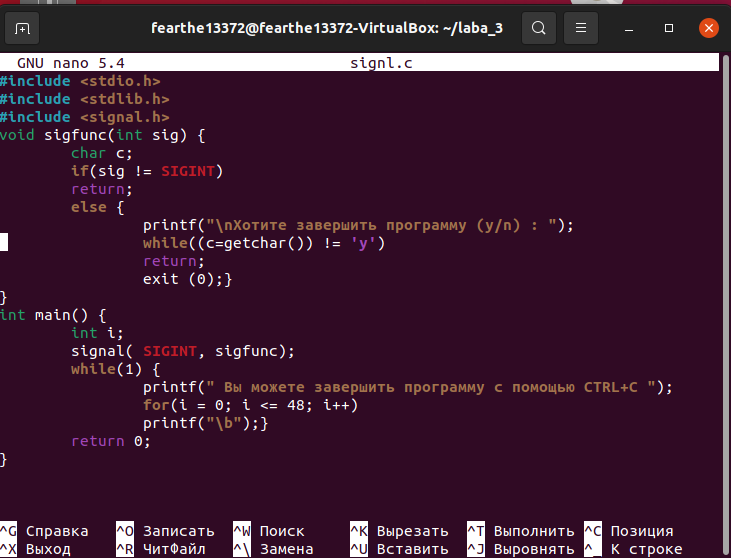Screen dimensions: 731x558
Task: Place cursor on #include <stdlib.h> line
Action: [84, 99]
